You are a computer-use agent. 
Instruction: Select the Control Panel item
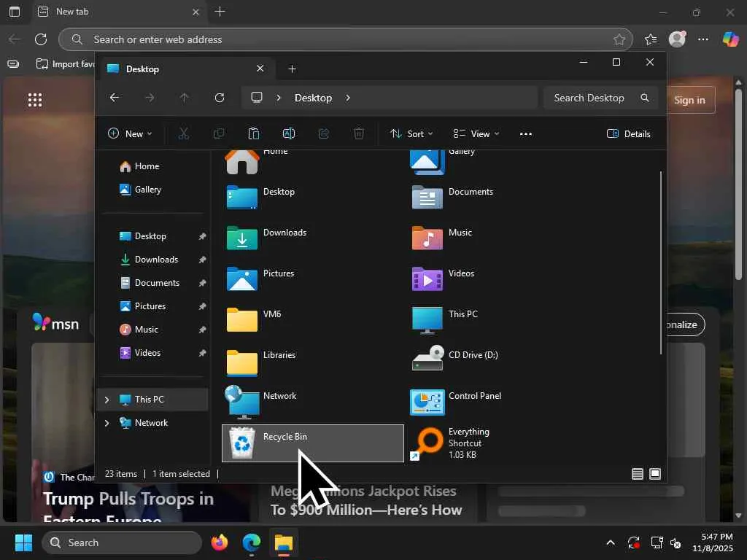pos(498,402)
